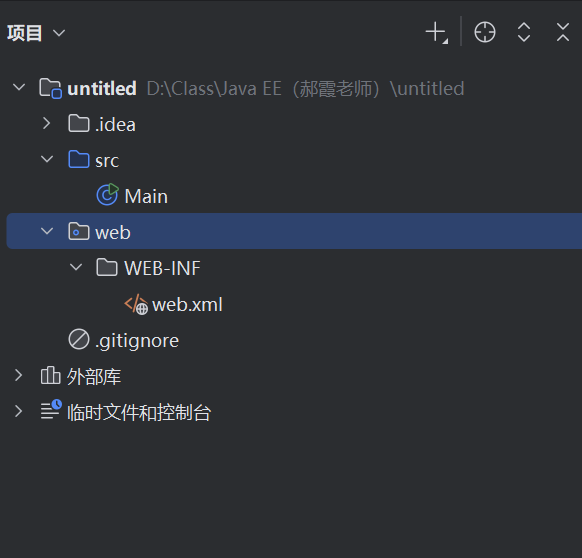582x558 pixels.
Task: Open the 项目 view dropdown
Action: (x=59, y=33)
